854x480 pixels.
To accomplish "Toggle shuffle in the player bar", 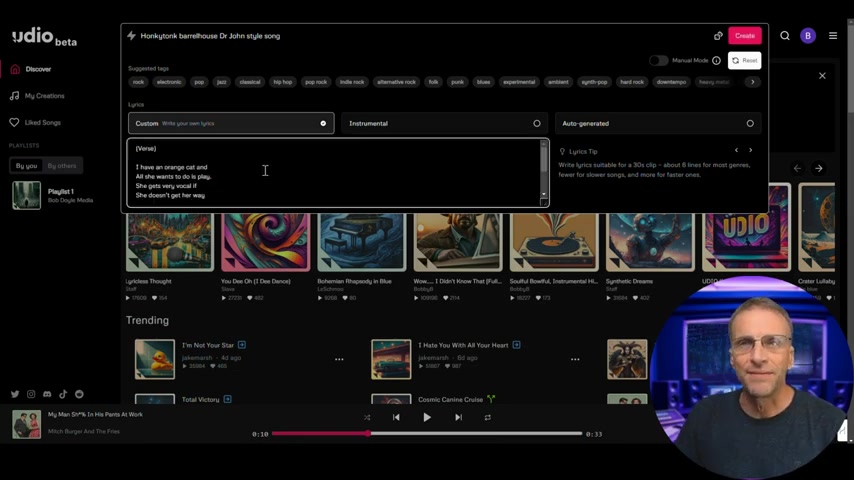I will [x=367, y=417].
